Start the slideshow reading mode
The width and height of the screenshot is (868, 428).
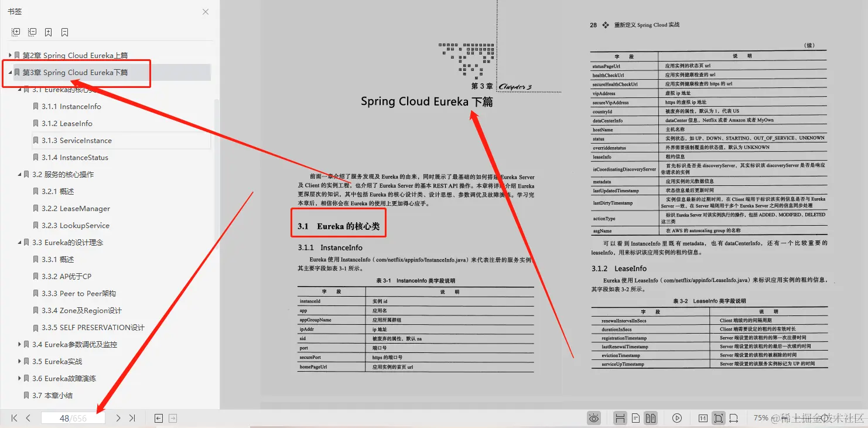[678, 418]
